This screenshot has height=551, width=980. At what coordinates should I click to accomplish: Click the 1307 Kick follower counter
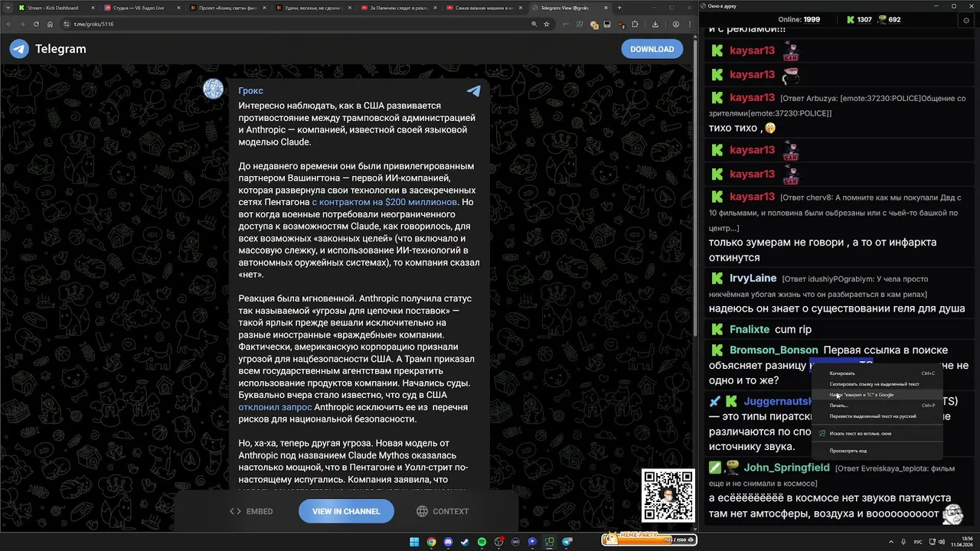859,20
